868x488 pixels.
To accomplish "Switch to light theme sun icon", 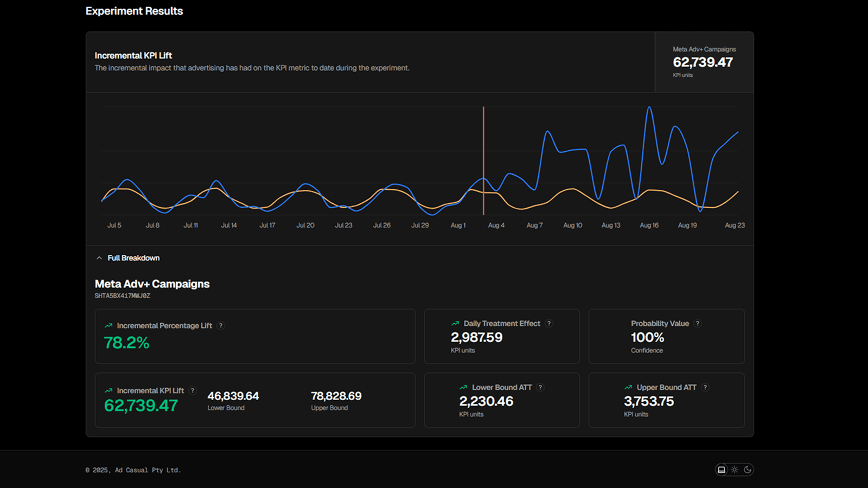I will (x=735, y=470).
